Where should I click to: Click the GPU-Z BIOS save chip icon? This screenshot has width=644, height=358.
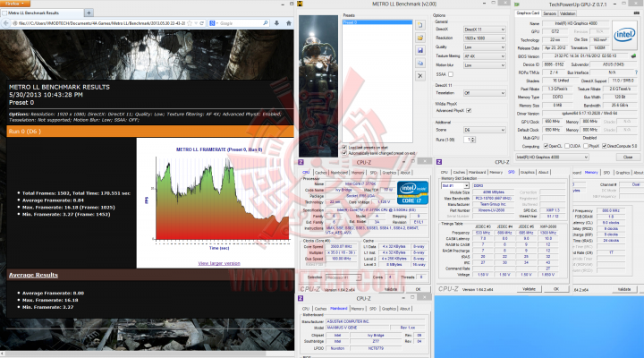point(634,55)
